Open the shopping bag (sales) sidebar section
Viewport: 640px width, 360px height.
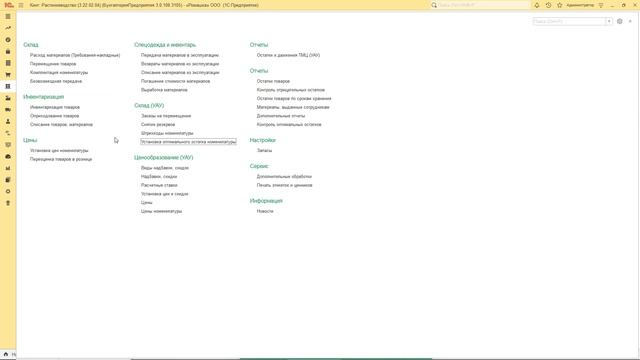(8, 51)
